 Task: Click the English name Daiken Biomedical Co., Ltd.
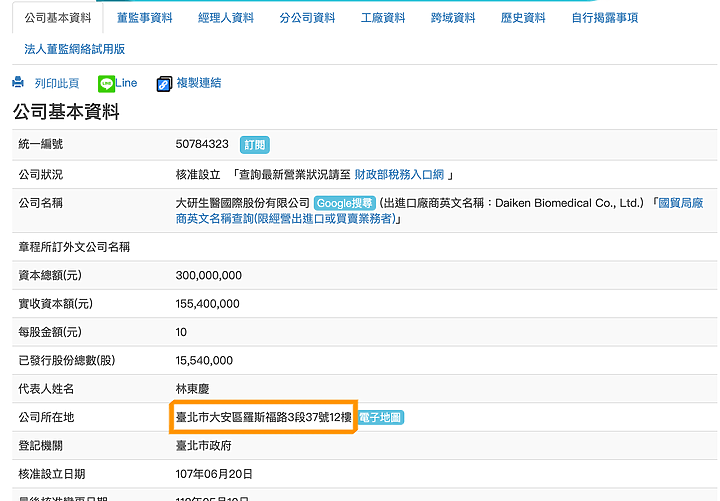tap(569, 203)
